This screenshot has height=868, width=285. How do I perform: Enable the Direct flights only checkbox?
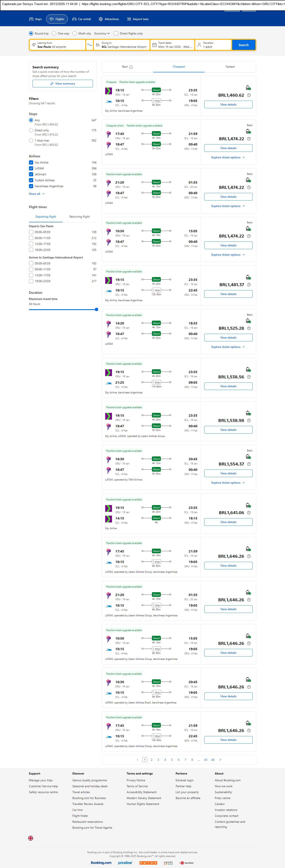pos(116,33)
